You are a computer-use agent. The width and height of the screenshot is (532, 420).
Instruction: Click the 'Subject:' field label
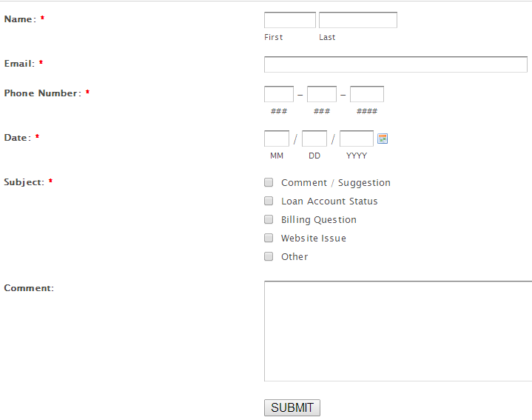(24, 182)
